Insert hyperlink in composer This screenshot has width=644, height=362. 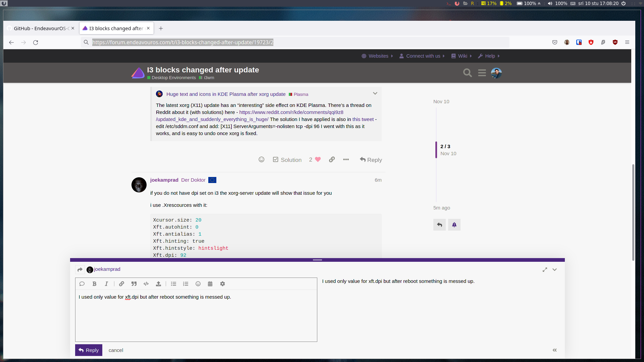tap(122, 284)
